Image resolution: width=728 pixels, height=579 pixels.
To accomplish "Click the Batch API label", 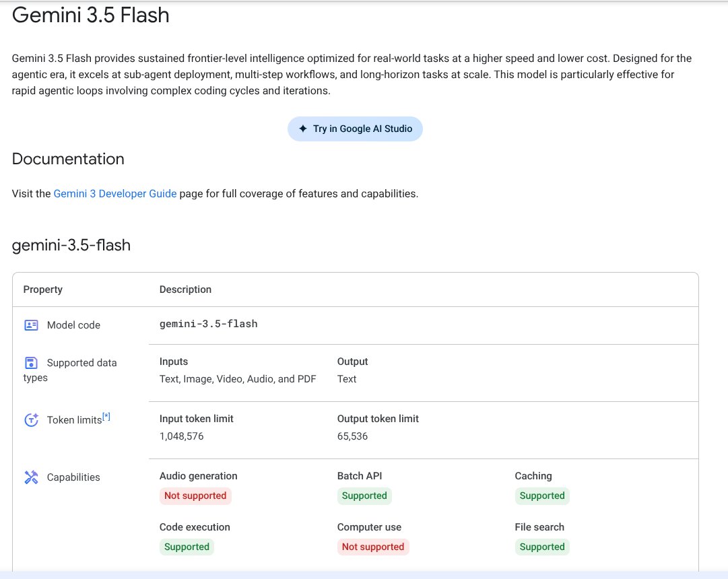I will click(360, 476).
